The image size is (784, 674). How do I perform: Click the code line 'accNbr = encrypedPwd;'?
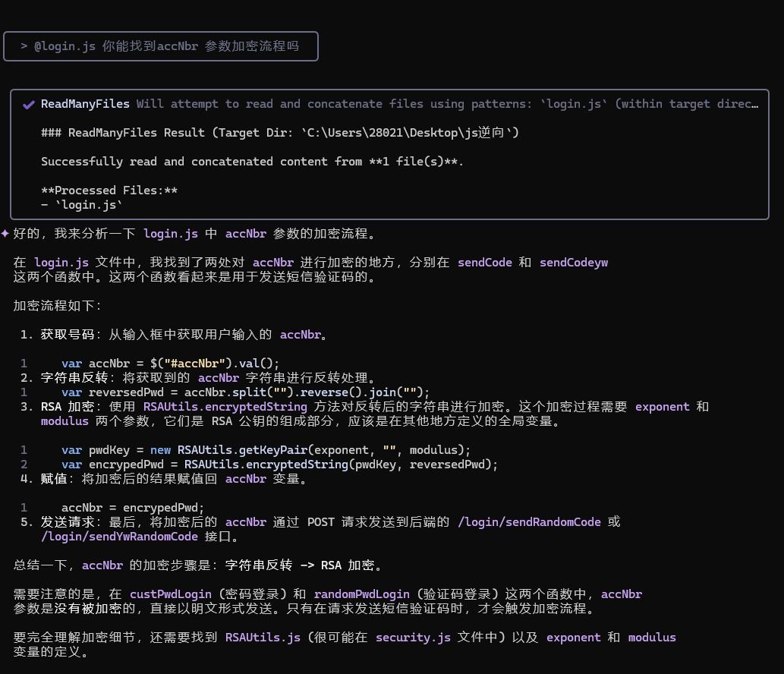pos(133,508)
